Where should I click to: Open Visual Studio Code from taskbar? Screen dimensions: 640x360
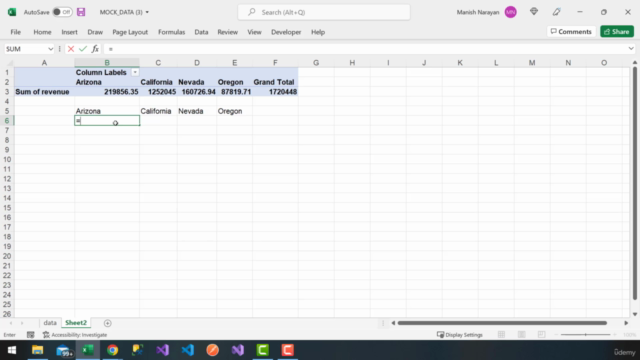click(x=188, y=350)
